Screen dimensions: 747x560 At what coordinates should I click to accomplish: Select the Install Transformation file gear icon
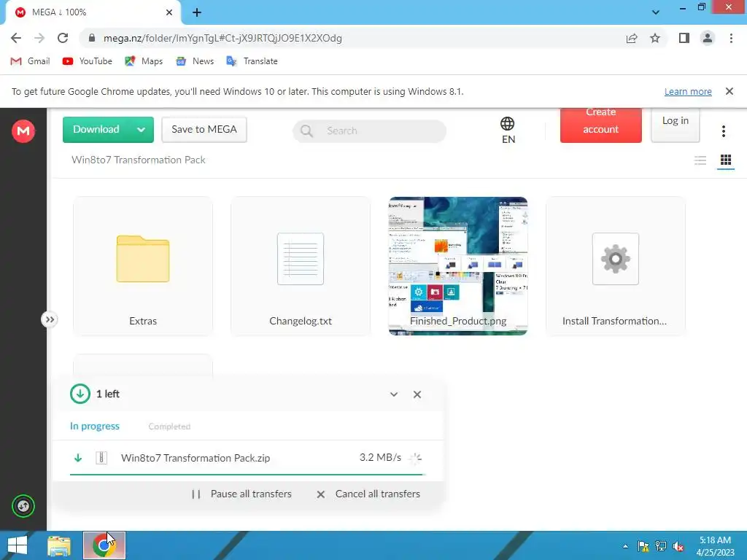pos(616,259)
